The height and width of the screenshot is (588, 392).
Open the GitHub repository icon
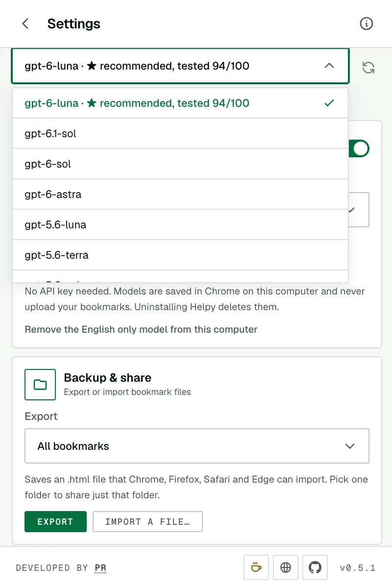coord(315,567)
